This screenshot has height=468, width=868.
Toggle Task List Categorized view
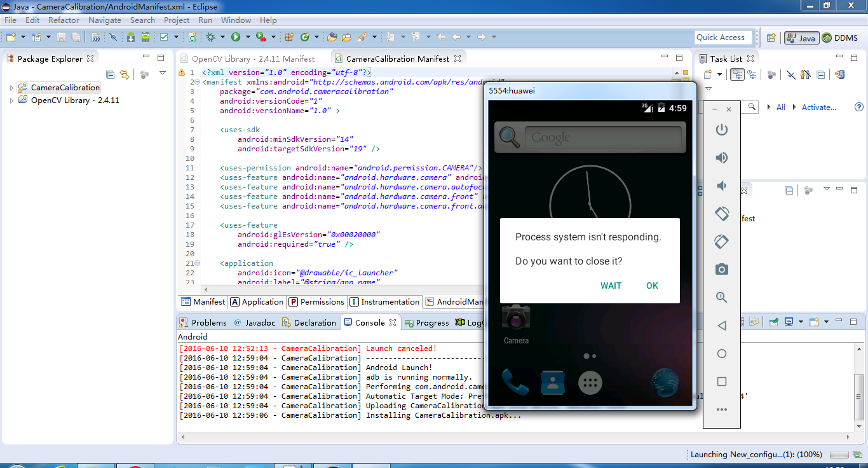tap(738, 74)
